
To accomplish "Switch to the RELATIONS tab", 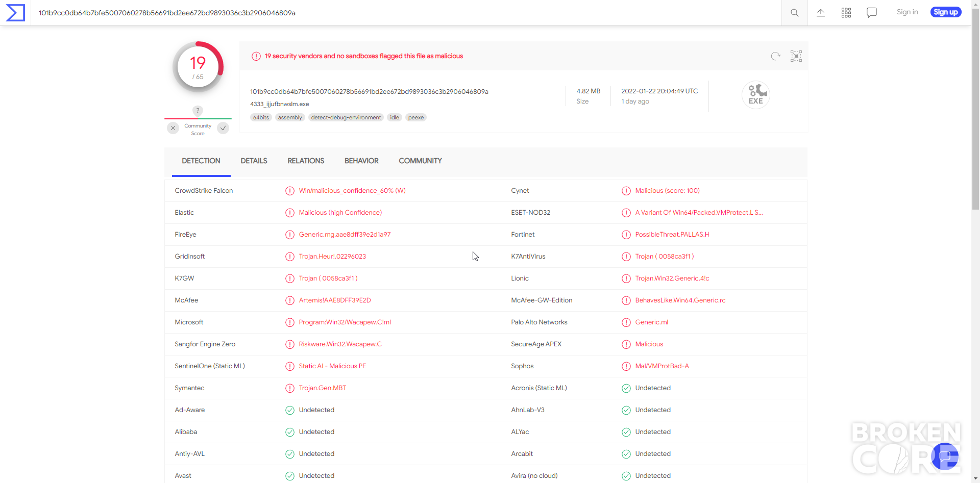I will (x=306, y=161).
